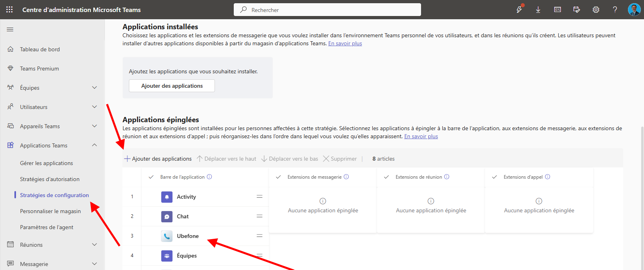This screenshot has height=270, width=644.
Task: Open the Teams Premium menu item
Action: [40, 69]
